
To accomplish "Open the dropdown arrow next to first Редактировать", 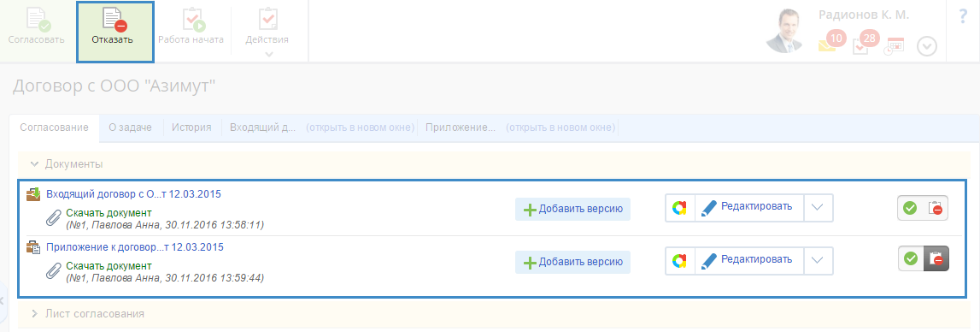I will point(819,207).
